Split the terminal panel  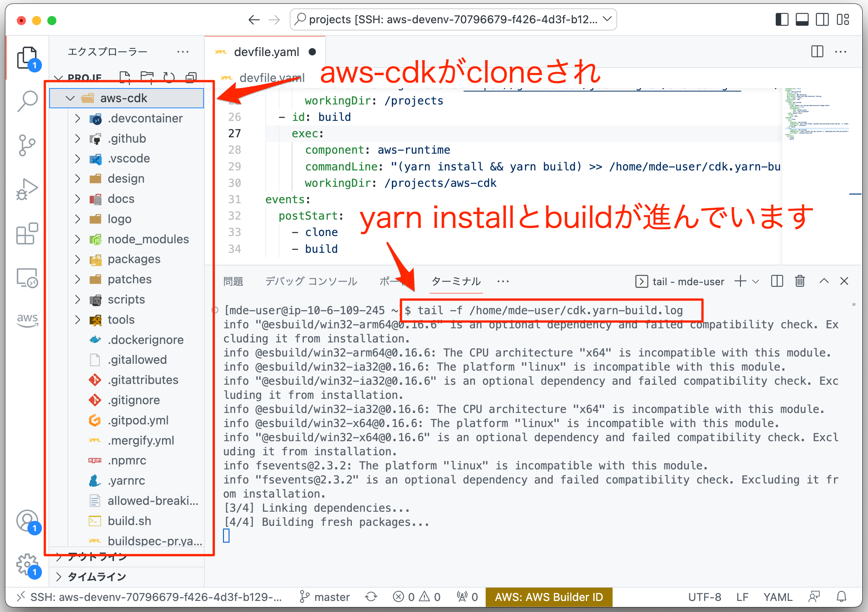[x=776, y=281]
